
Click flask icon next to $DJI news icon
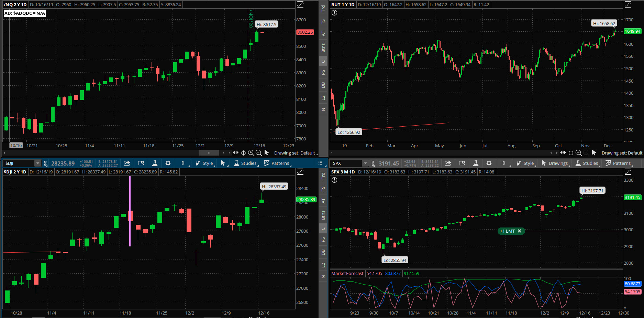click(155, 163)
